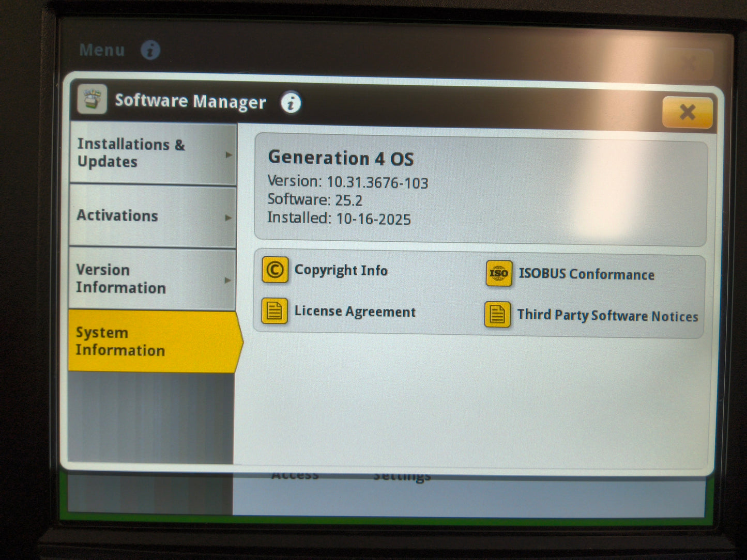
Task: Tap the info icon next to Menu
Action: click(149, 50)
